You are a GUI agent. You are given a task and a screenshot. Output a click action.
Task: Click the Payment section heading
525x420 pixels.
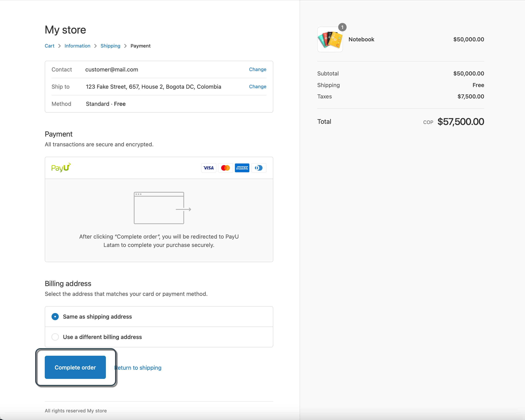click(59, 134)
